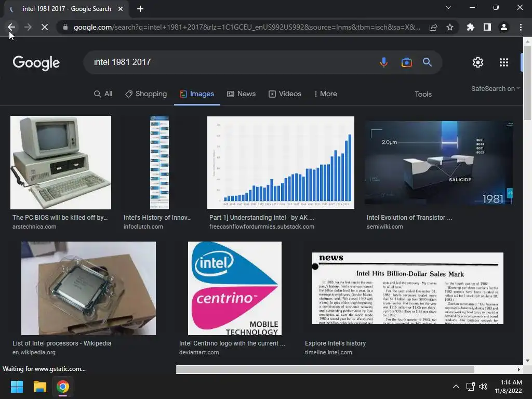The image size is (532, 399).
Task: Open the clock showing 1:14 AM
Action: tap(508, 387)
